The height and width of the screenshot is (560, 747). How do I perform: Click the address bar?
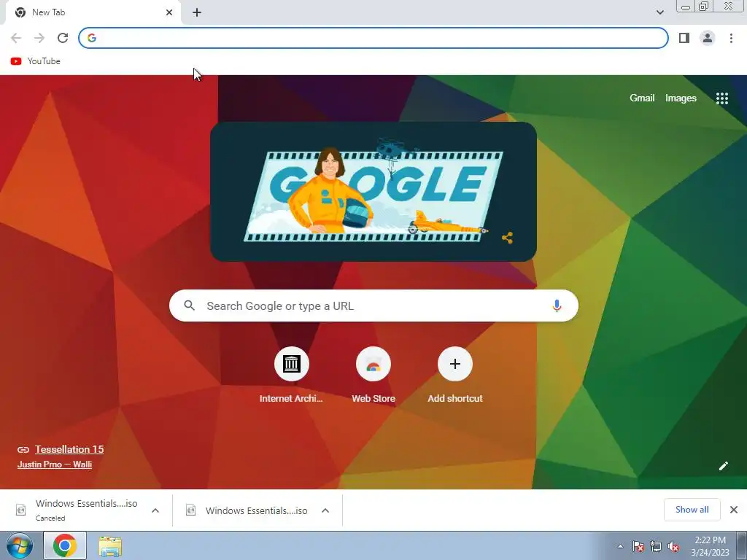373,38
